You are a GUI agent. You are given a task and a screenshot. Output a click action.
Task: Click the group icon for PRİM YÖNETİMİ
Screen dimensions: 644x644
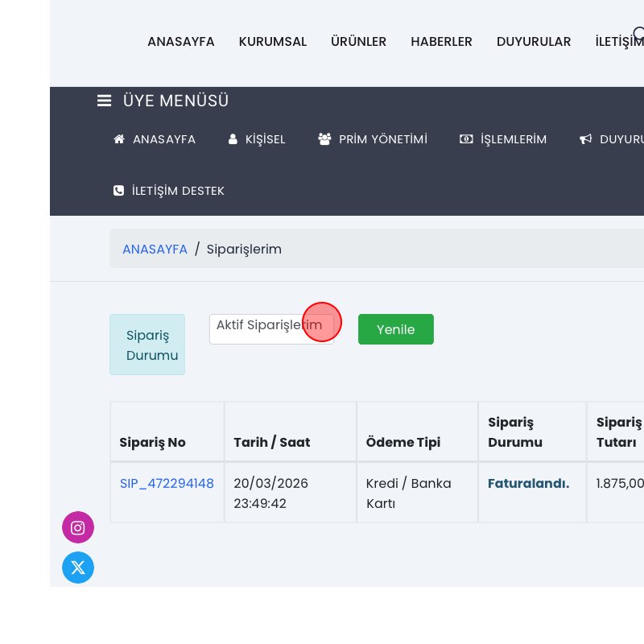pos(324,139)
